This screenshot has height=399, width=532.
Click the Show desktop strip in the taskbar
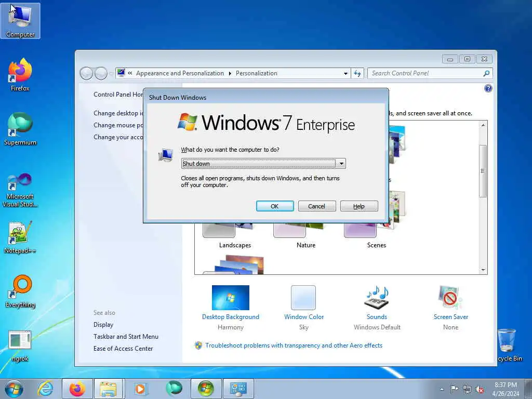coord(528,389)
